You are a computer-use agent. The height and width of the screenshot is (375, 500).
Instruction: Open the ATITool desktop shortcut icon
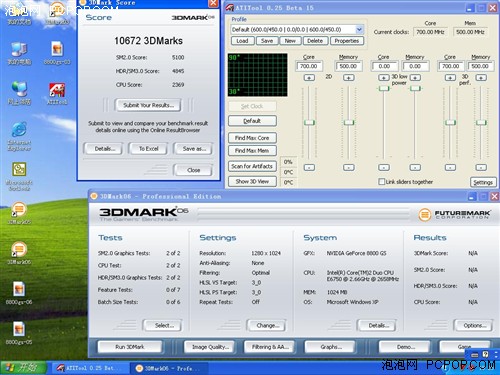[x=57, y=90]
